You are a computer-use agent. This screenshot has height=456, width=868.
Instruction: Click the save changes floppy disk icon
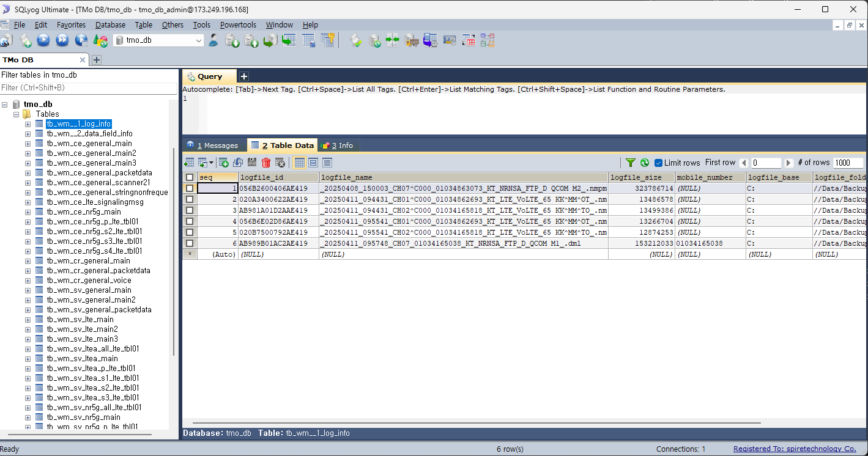(x=252, y=163)
